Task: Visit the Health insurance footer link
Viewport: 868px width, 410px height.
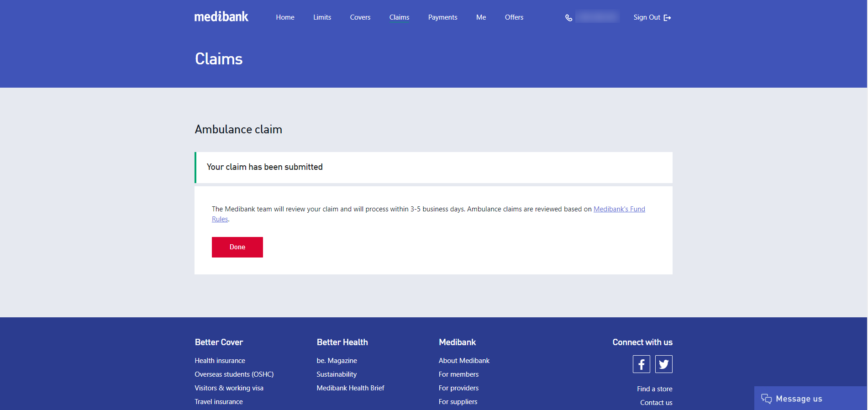Action: (x=220, y=361)
